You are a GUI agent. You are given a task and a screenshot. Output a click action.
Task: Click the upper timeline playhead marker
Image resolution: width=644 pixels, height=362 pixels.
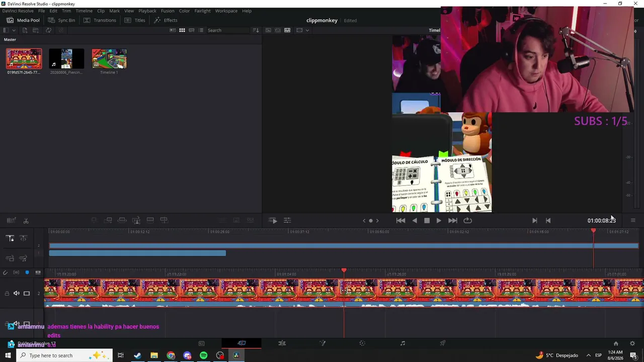click(593, 231)
